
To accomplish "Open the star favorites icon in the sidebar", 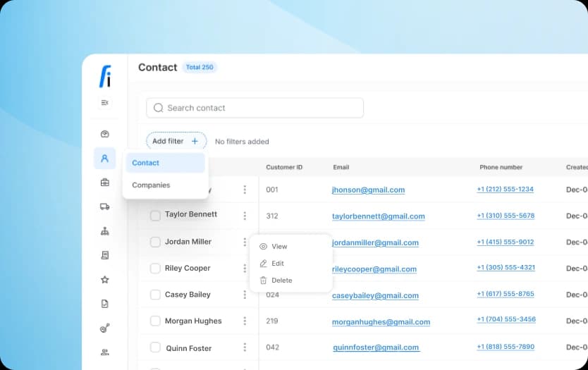I will coord(104,280).
